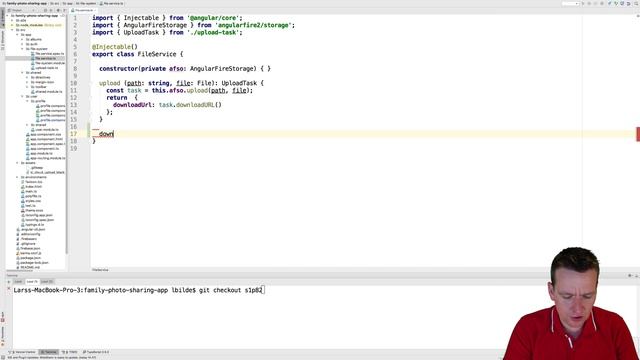The width and height of the screenshot is (640, 360).
Task: Click the Project panel settings gear icon
Action: [58, 10]
